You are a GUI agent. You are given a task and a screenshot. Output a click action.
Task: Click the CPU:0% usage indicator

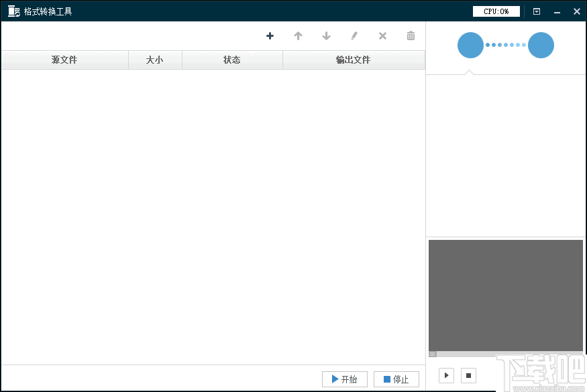(496, 11)
